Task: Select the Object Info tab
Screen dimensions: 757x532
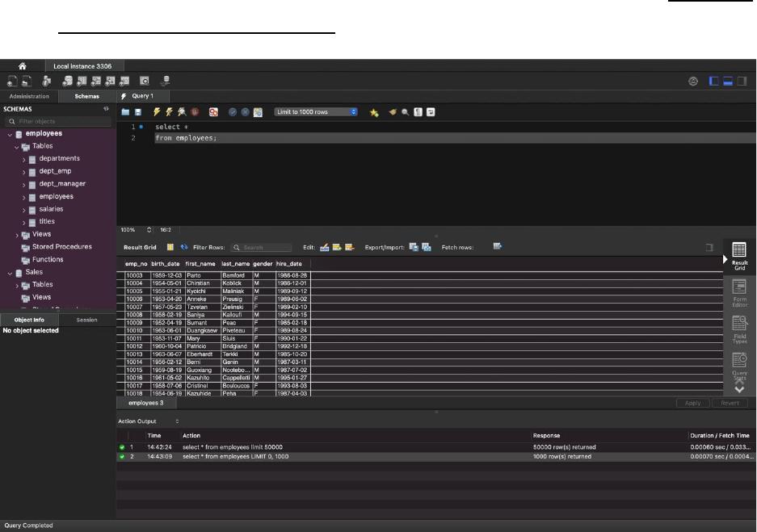Action: click(29, 320)
